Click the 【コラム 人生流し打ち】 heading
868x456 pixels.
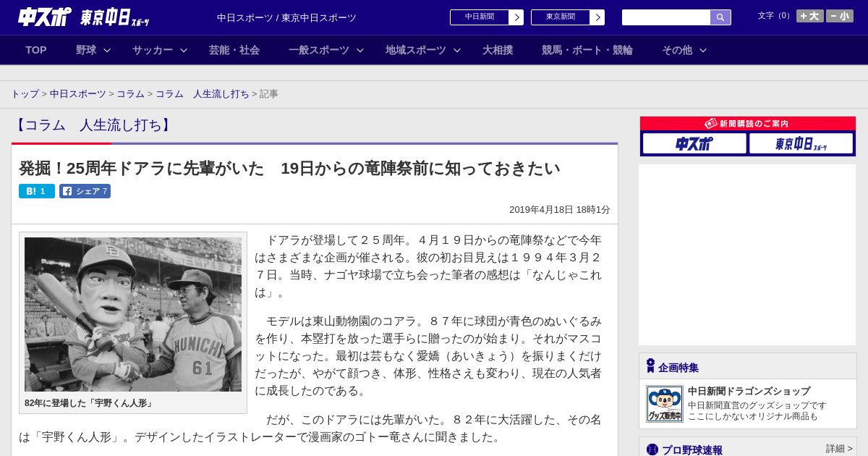(x=93, y=124)
